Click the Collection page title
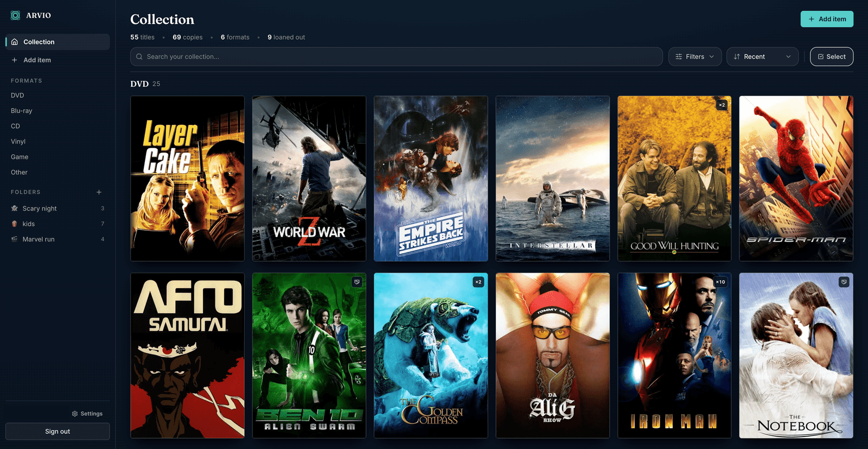 coord(162,20)
